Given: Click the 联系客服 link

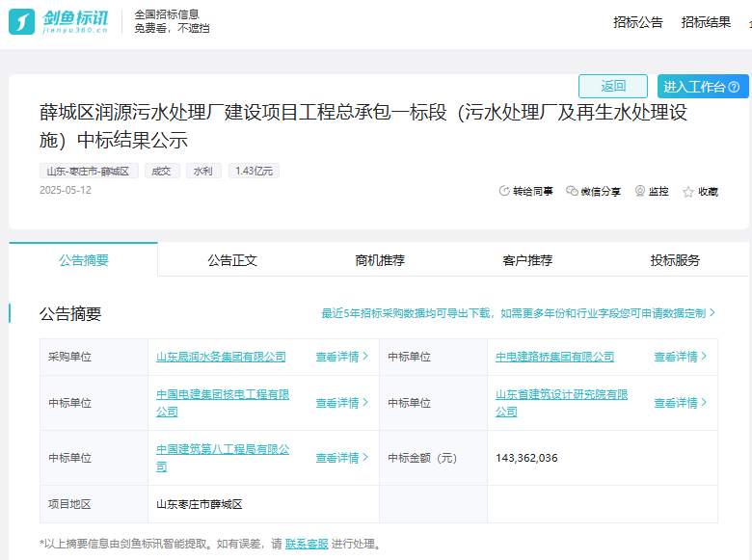Looking at the screenshot, I should point(307,544).
